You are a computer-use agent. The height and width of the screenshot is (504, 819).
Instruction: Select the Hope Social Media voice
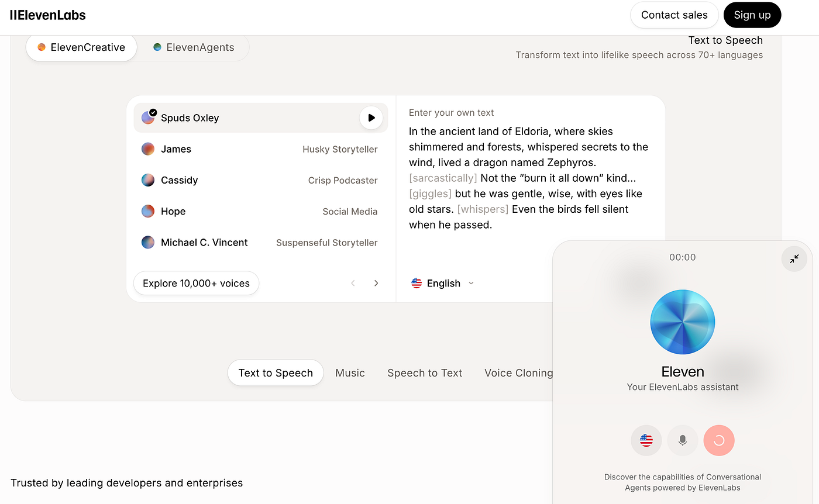click(x=261, y=211)
